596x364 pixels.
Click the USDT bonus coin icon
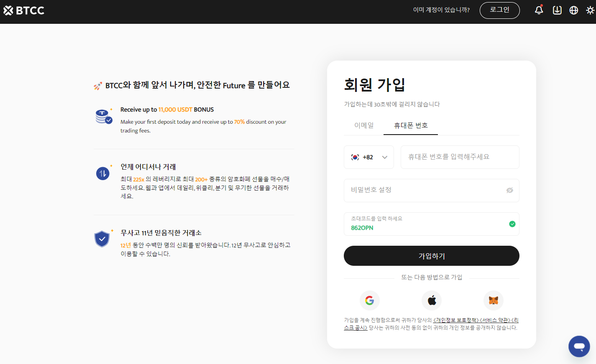[x=104, y=116]
